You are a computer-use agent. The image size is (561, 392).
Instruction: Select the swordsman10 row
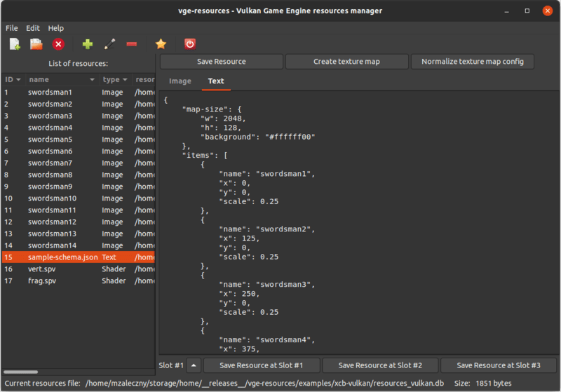click(79, 198)
